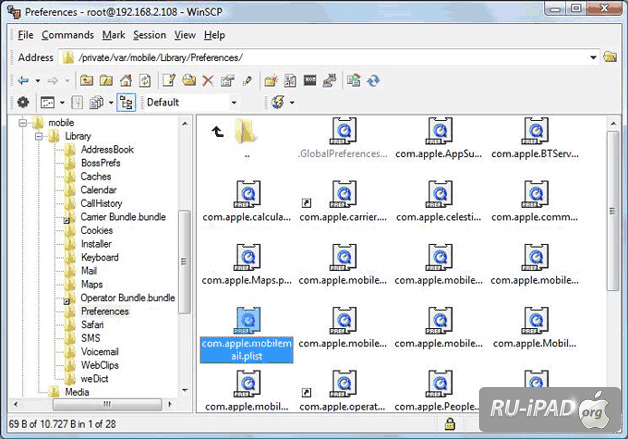Viewport: 628px width, 439px height.
Task: Refresh the directory listing icon
Action: (x=145, y=81)
